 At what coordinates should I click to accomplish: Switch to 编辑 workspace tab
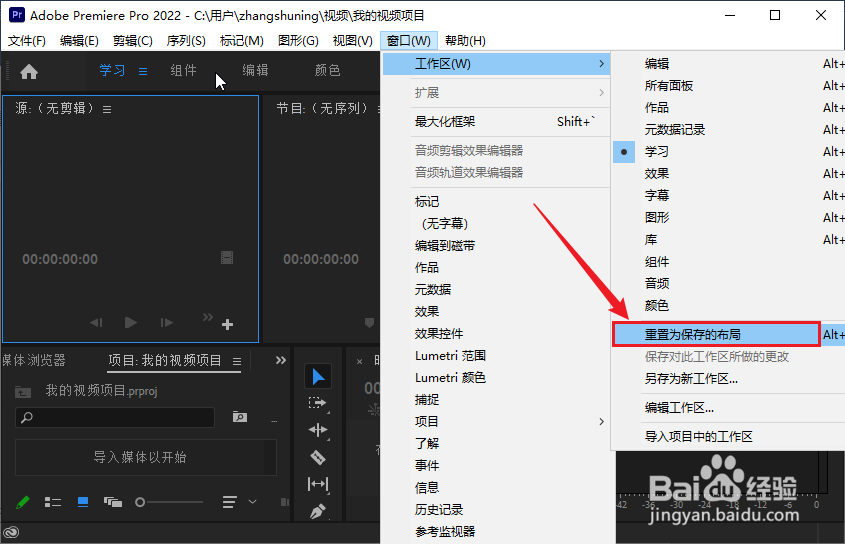point(255,71)
